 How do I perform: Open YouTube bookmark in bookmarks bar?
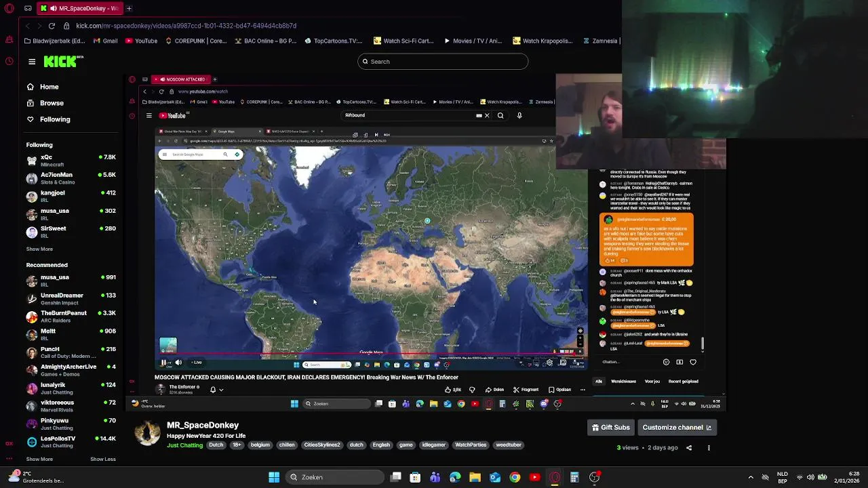pos(141,41)
